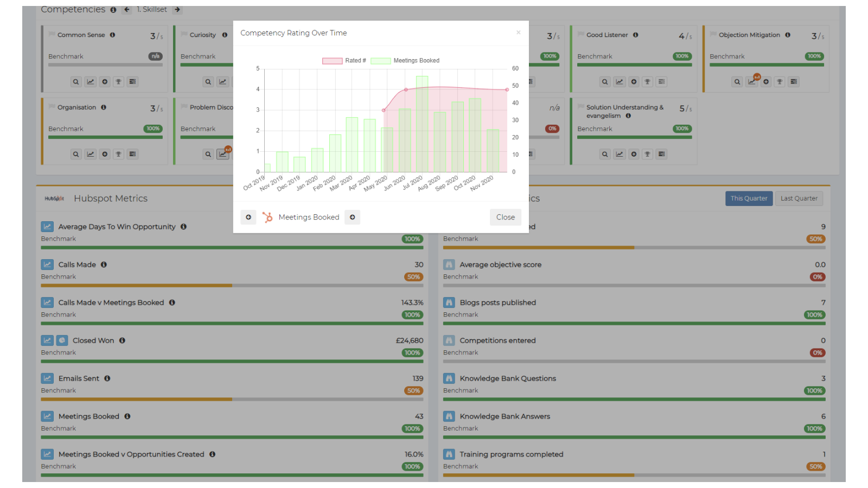Screen dimensions: 868x488
Task: Click the info icon next to Emails Sent
Action: click(107, 378)
